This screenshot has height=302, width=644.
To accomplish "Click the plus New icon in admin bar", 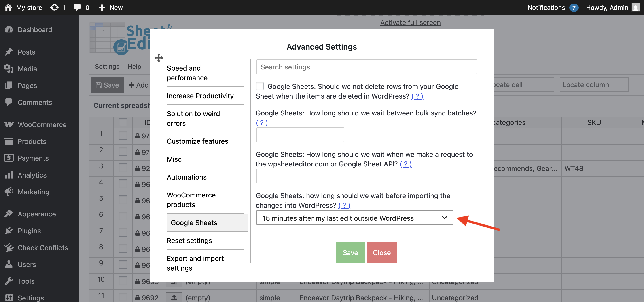I will (102, 8).
